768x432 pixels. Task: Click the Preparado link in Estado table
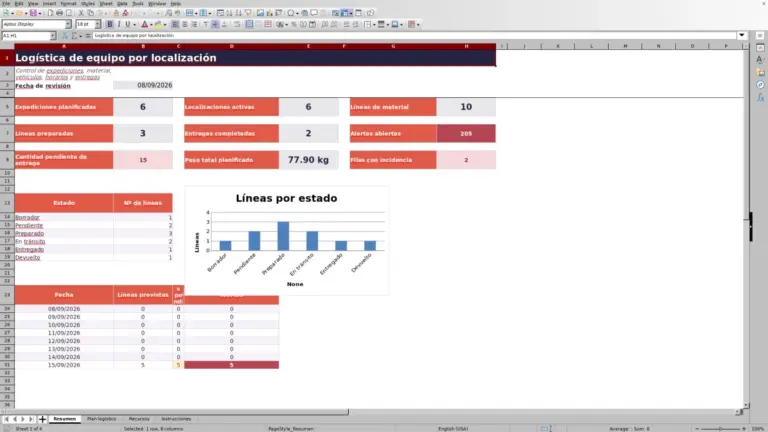tap(29, 234)
